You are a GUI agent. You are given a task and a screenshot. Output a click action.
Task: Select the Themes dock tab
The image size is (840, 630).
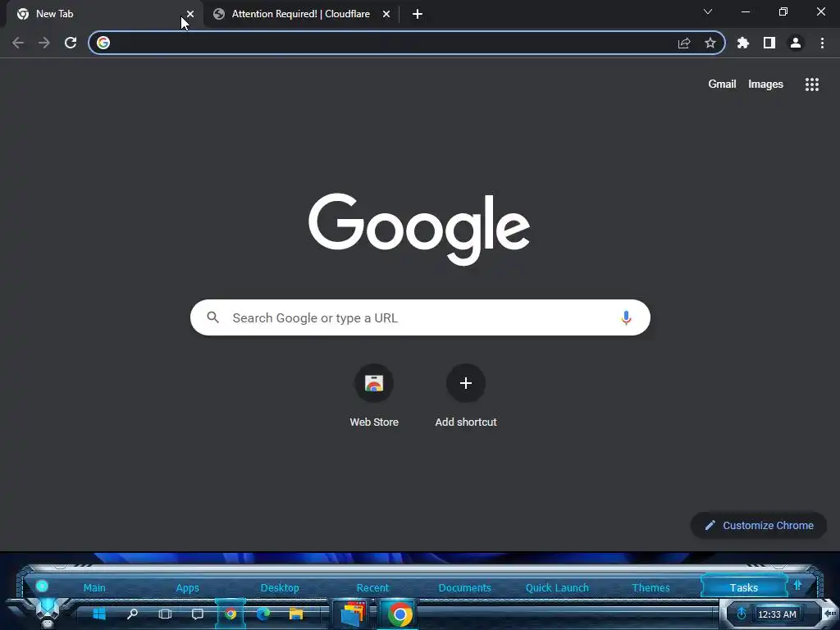click(x=651, y=587)
